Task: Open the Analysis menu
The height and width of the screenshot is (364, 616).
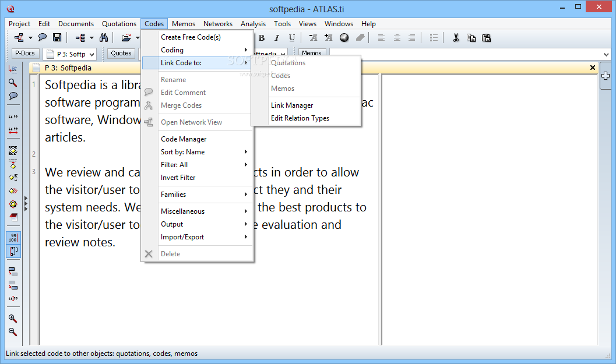Action: click(x=253, y=23)
